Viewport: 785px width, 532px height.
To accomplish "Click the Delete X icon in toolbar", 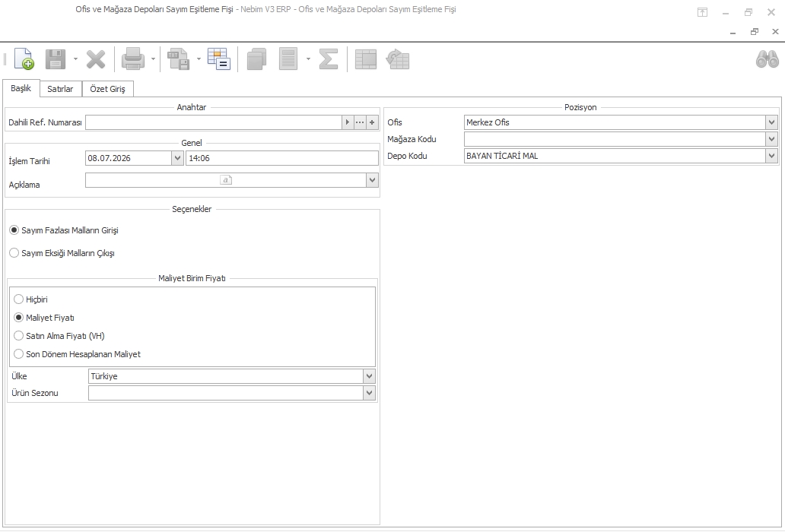I will [96, 59].
